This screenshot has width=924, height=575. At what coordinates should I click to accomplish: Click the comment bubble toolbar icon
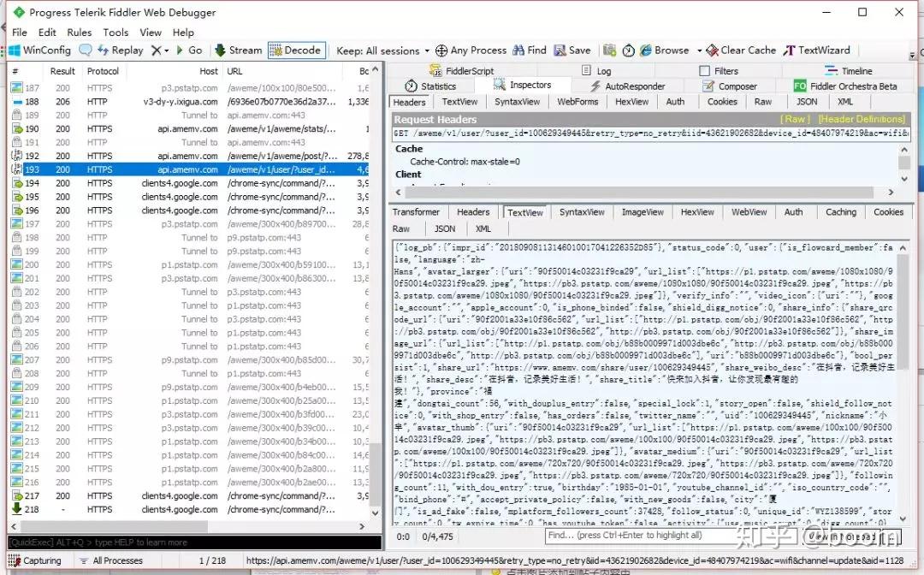click(86, 50)
